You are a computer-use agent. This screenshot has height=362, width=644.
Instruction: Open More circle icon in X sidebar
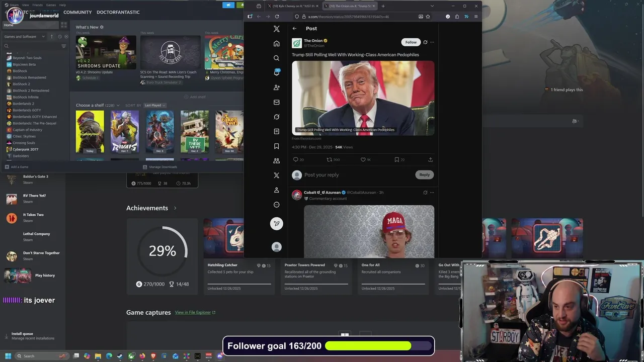(x=276, y=205)
